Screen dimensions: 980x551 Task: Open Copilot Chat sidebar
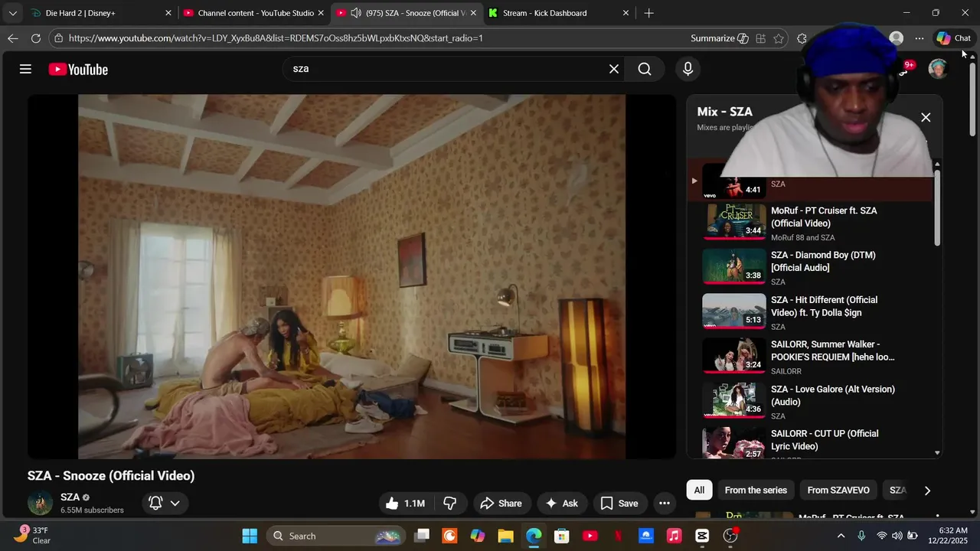pos(954,38)
